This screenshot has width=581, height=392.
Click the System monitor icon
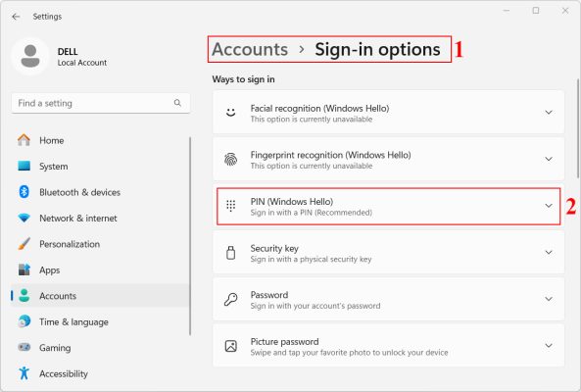tap(24, 166)
